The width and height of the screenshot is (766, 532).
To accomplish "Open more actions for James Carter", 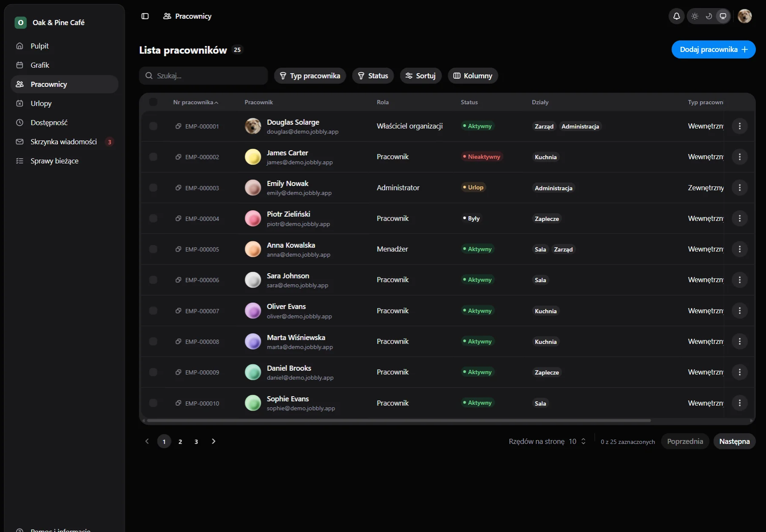I will click(740, 157).
